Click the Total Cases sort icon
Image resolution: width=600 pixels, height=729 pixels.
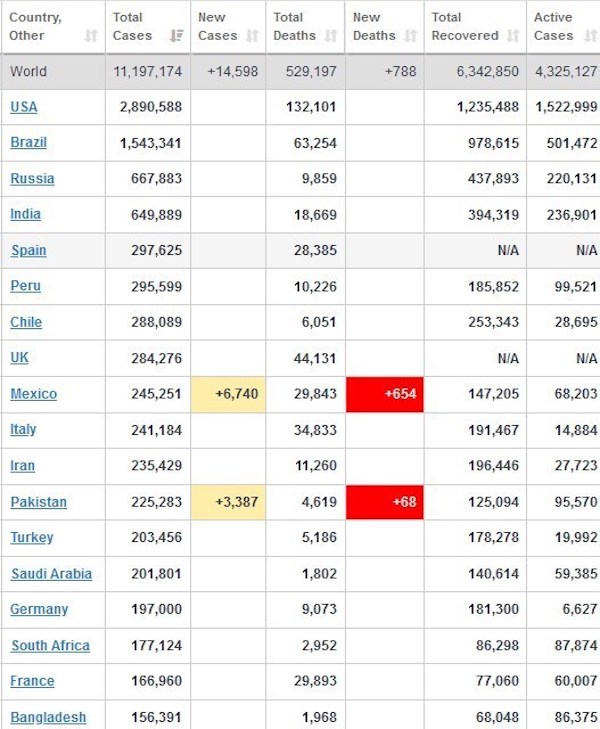coord(177,36)
